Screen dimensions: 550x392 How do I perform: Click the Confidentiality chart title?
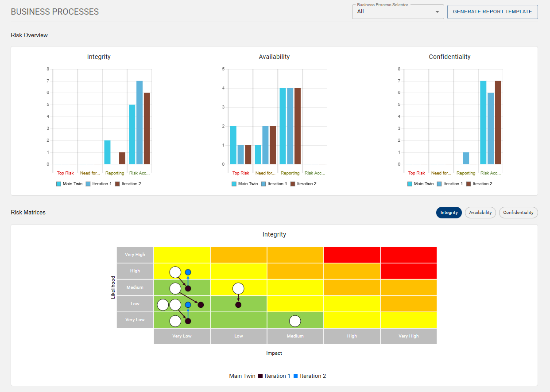click(449, 57)
